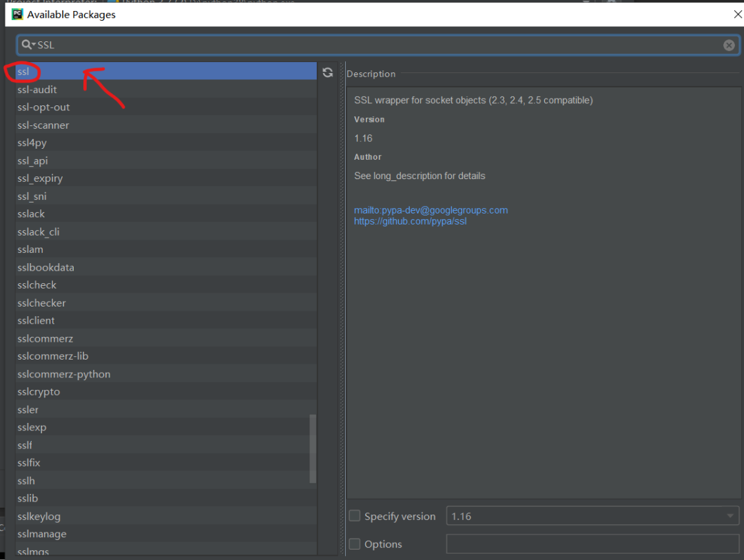Pick the sslkeylog package
744x560 pixels.
point(39,516)
